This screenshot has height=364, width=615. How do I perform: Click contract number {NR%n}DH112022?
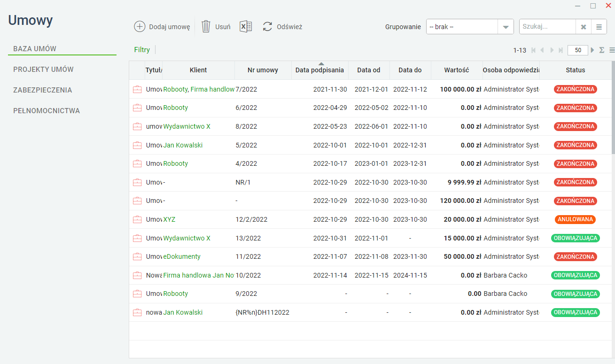click(x=263, y=312)
